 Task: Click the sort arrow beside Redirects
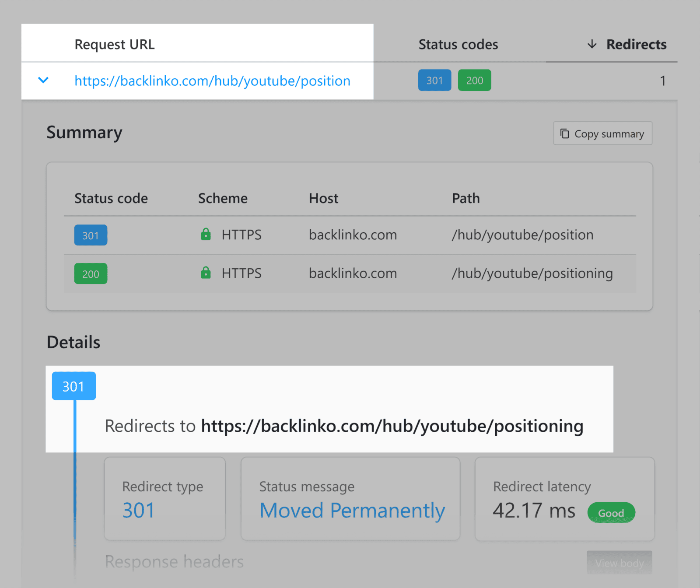(x=591, y=44)
